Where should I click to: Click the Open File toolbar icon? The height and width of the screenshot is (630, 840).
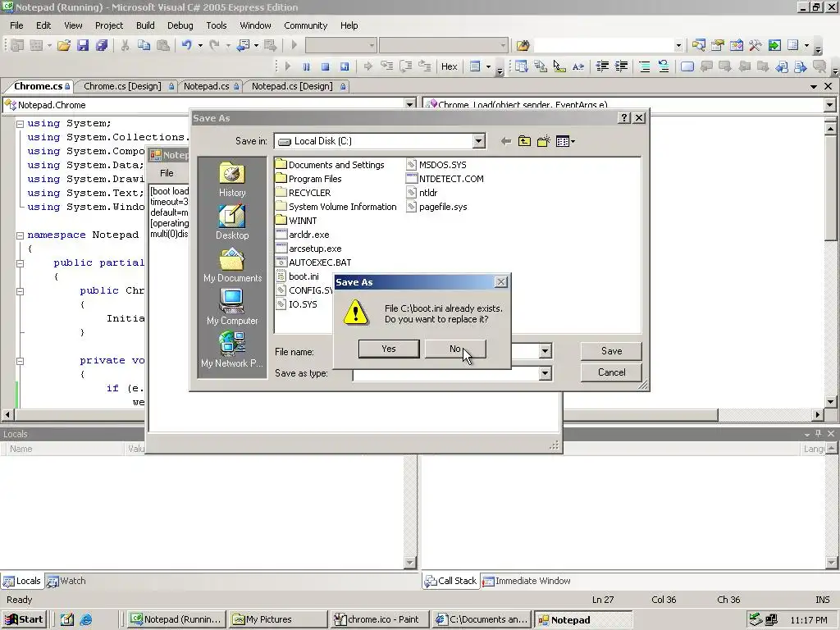64,46
